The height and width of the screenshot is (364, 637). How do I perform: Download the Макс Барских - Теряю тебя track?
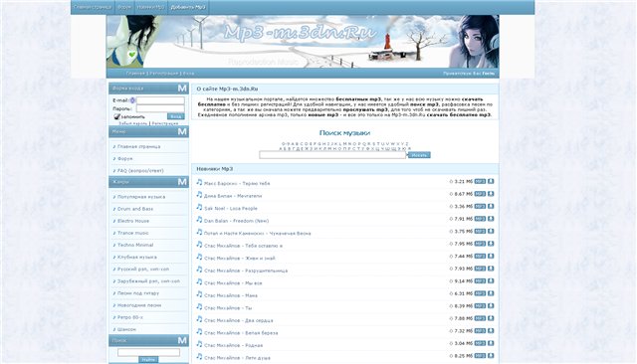tap(491, 181)
